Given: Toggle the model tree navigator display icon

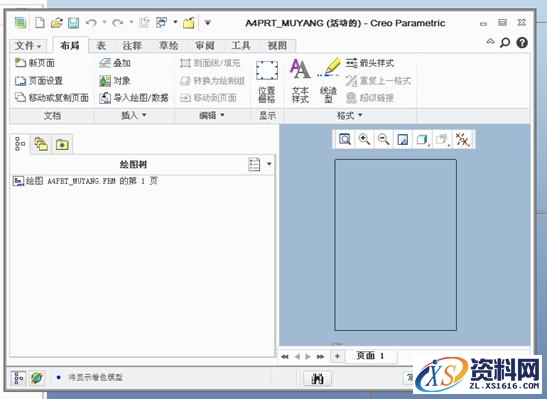Looking at the screenshot, I should tap(18, 378).
